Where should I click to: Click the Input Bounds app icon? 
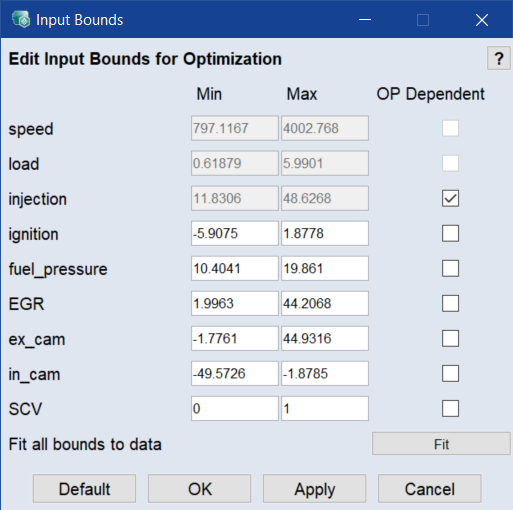[21, 19]
